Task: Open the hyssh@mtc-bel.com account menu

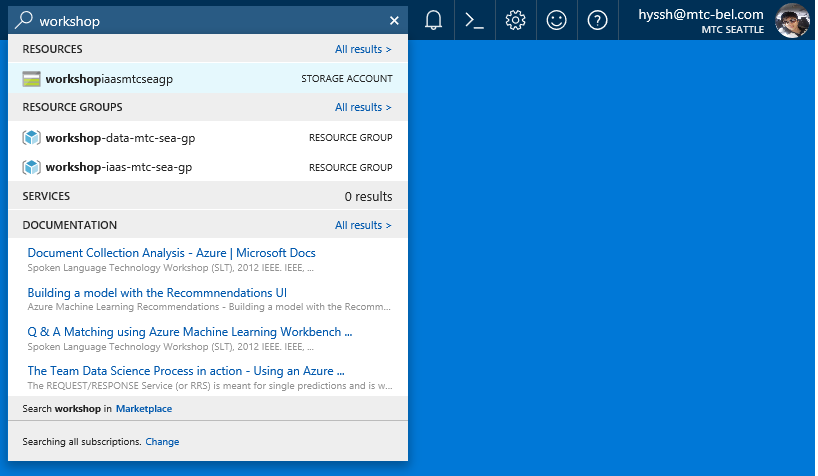Action: (701, 21)
